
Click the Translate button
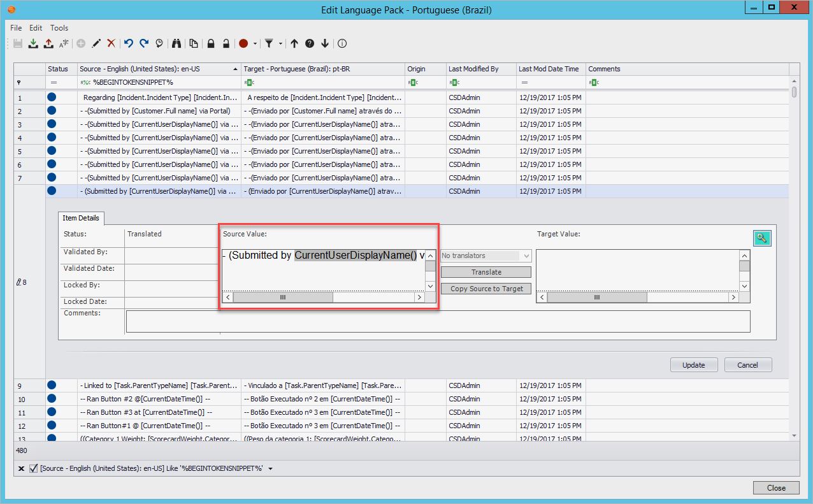point(486,272)
